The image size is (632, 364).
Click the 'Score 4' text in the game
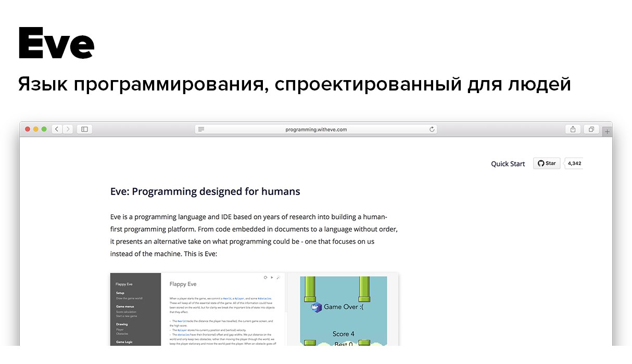344,334
